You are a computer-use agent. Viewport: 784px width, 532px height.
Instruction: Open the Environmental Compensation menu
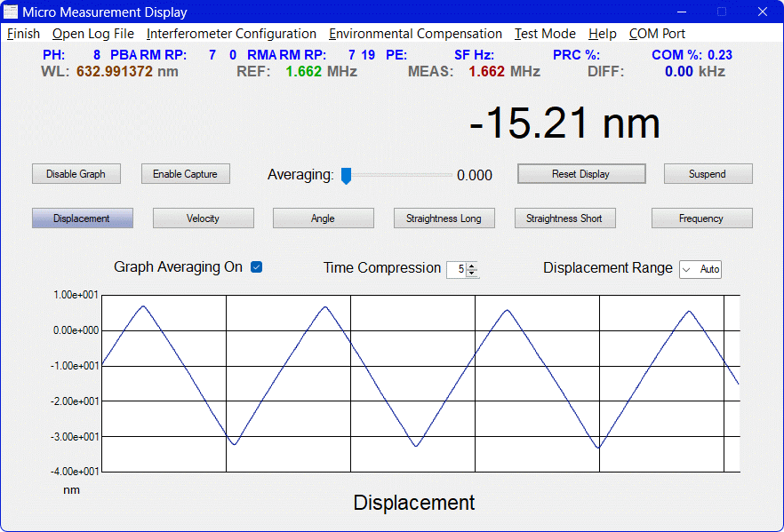click(415, 34)
